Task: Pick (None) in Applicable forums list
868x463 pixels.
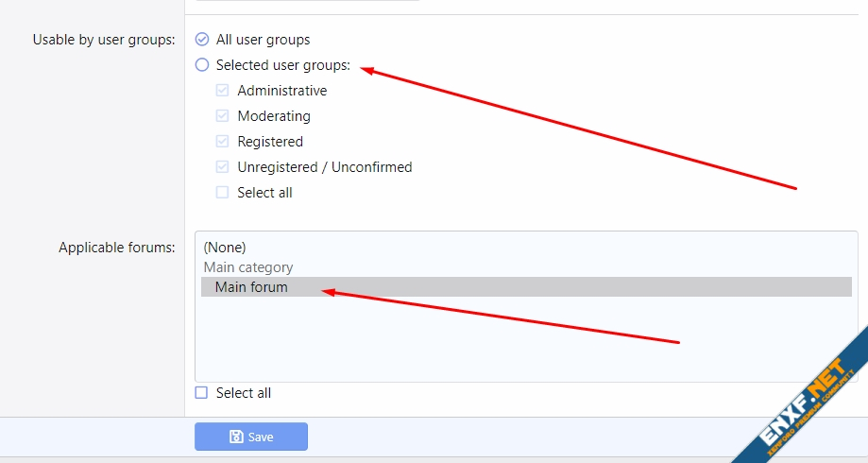Action: pos(225,248)
